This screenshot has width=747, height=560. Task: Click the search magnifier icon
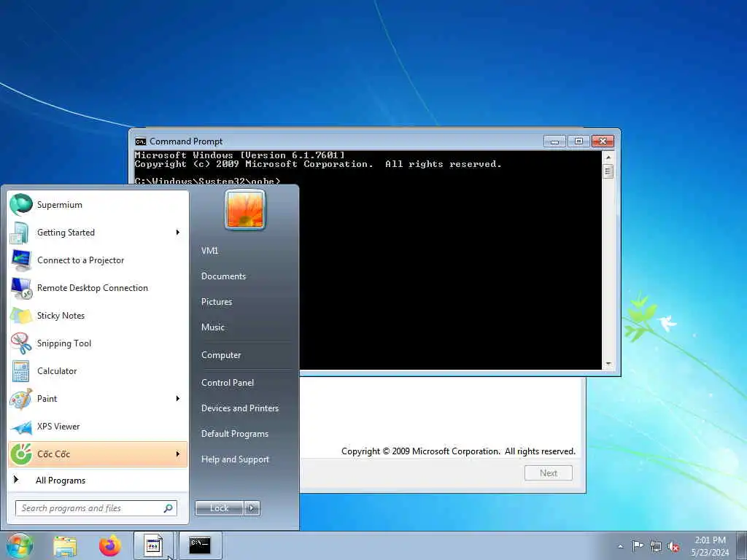tap(169, 508)
